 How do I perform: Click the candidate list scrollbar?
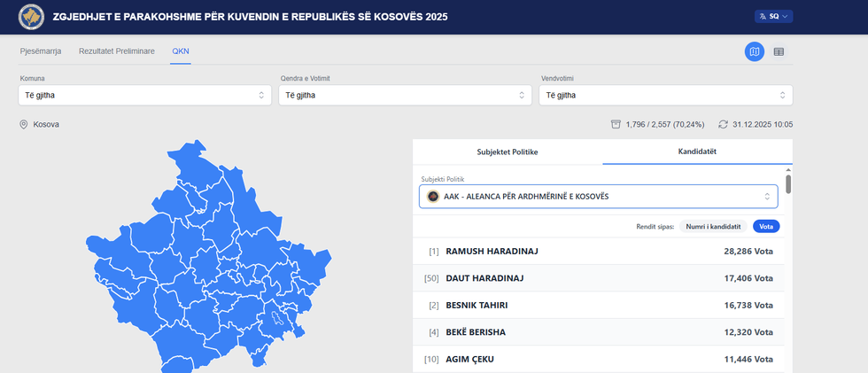[788, 184]
